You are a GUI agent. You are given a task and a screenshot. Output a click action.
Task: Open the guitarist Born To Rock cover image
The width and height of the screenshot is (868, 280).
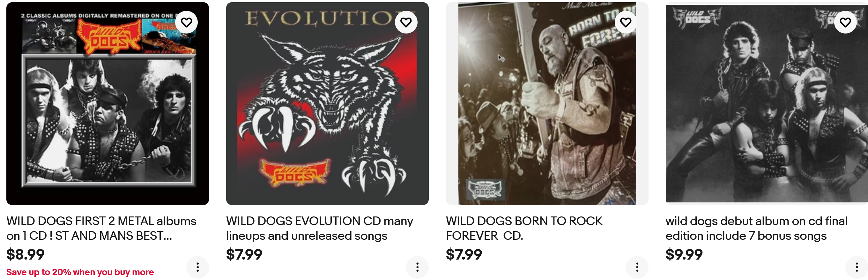[x=547, y=103]
